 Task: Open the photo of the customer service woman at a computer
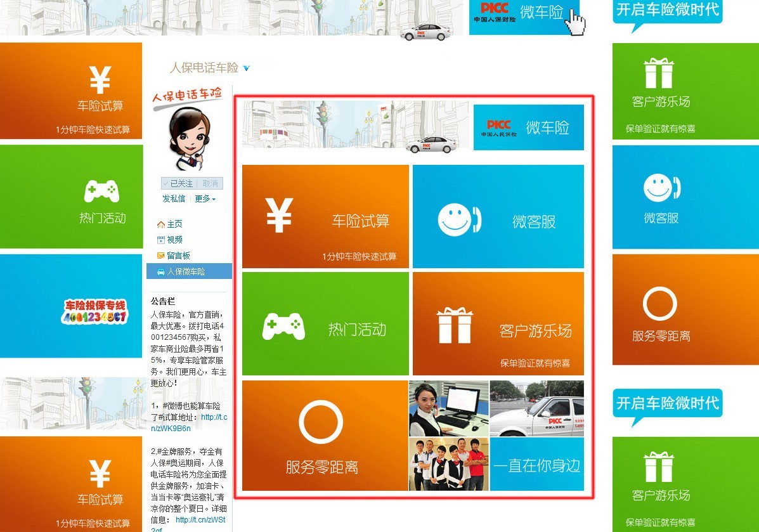pos(449,408)
